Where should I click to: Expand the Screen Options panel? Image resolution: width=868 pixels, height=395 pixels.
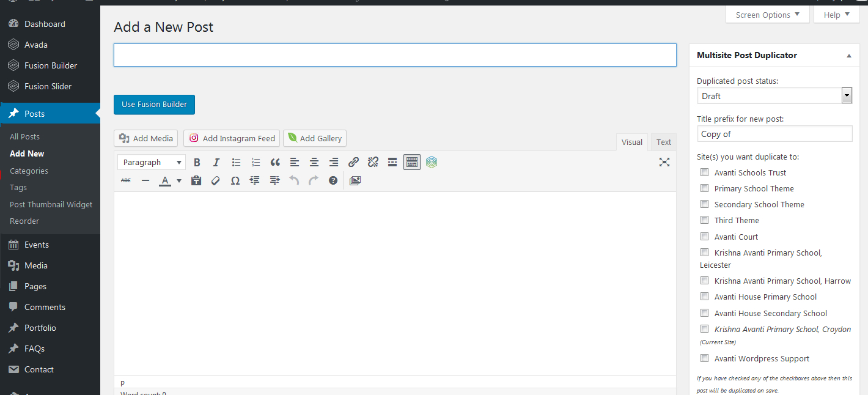point(768,15)
